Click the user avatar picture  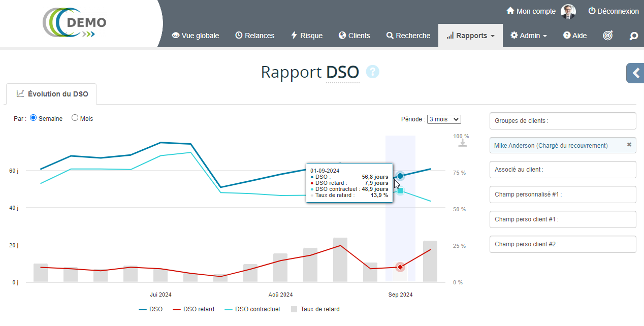pos(568,11)
